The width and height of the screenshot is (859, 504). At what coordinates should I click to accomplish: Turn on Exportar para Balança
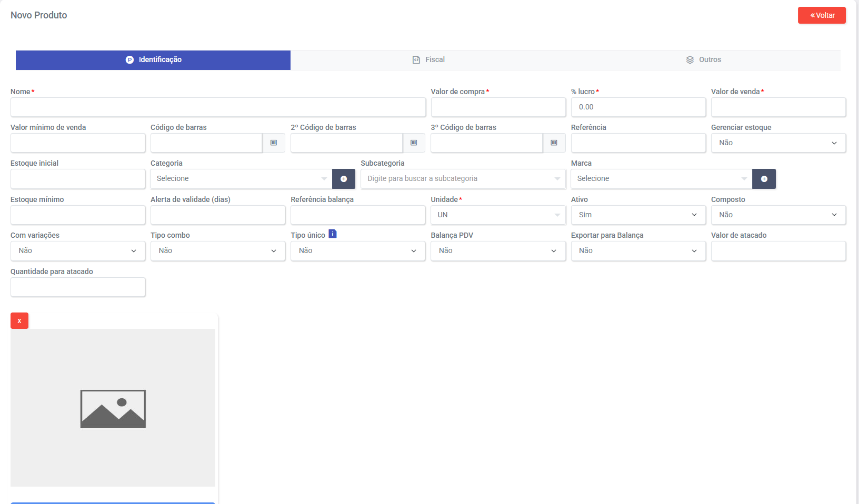[x=638, y=251]
